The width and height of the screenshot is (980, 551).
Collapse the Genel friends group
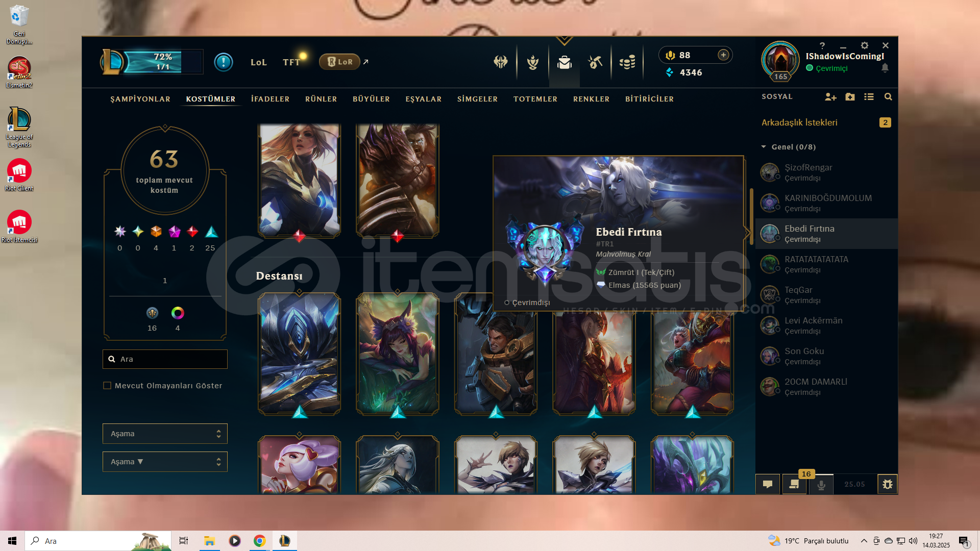tap(764, 147)
